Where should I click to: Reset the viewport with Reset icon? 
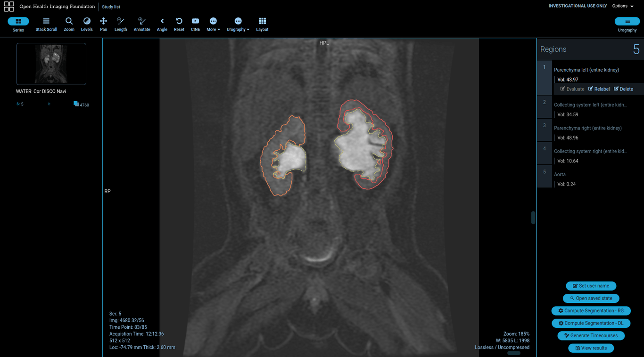179,24
